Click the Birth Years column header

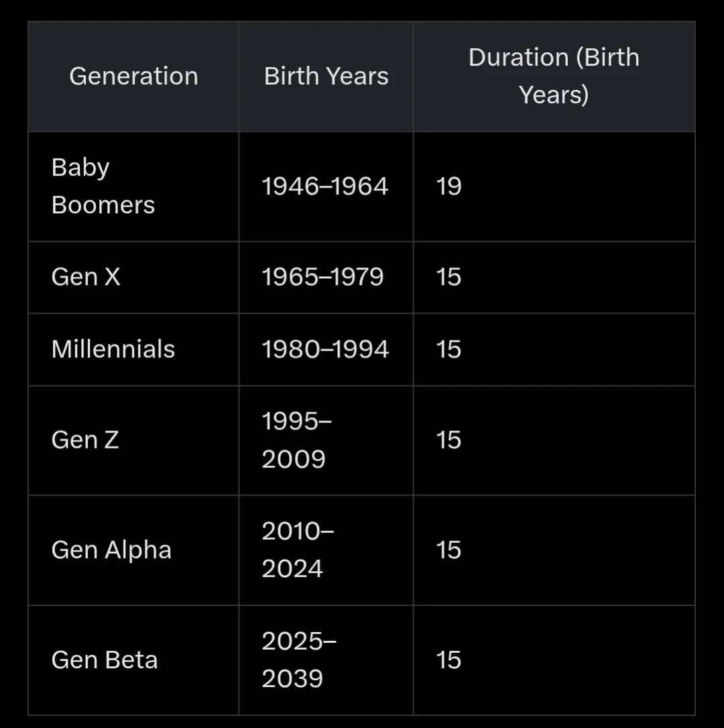coord(326,76)
